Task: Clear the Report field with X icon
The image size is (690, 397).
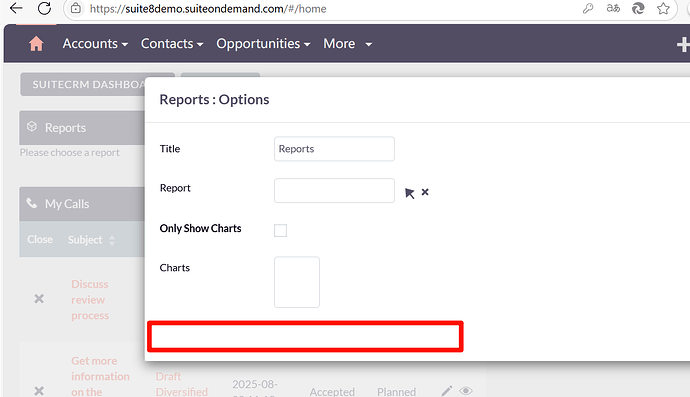Action: [425, 192]
